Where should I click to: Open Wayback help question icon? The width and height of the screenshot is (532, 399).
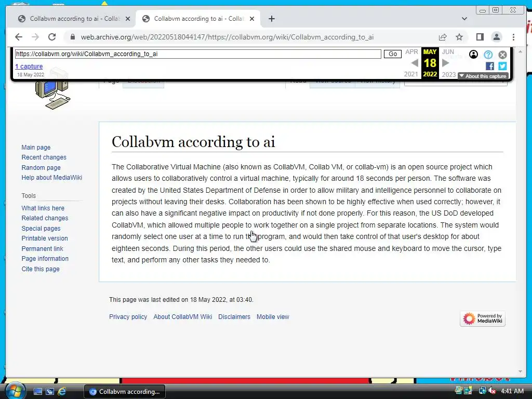tap(488, 55)
